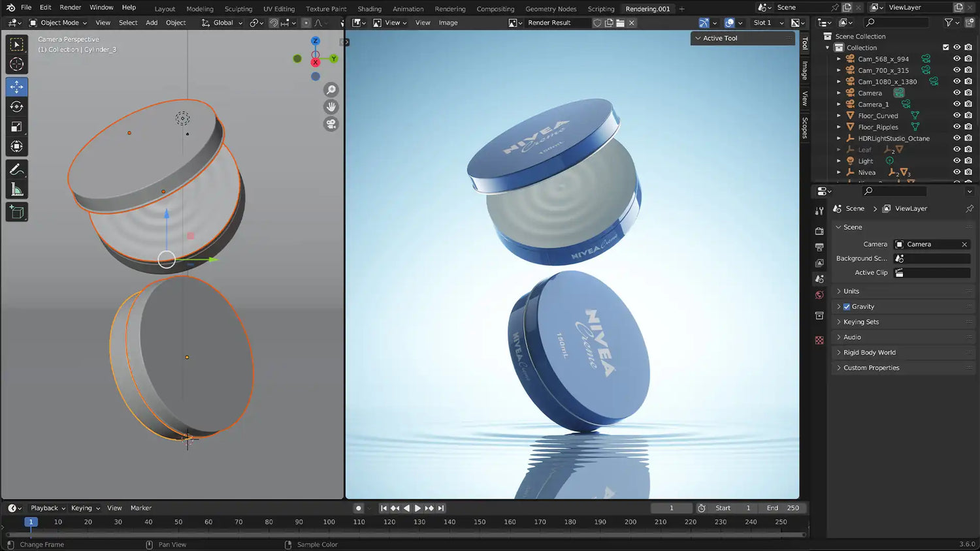Select the Cursor tool

[x=17, y=64]
